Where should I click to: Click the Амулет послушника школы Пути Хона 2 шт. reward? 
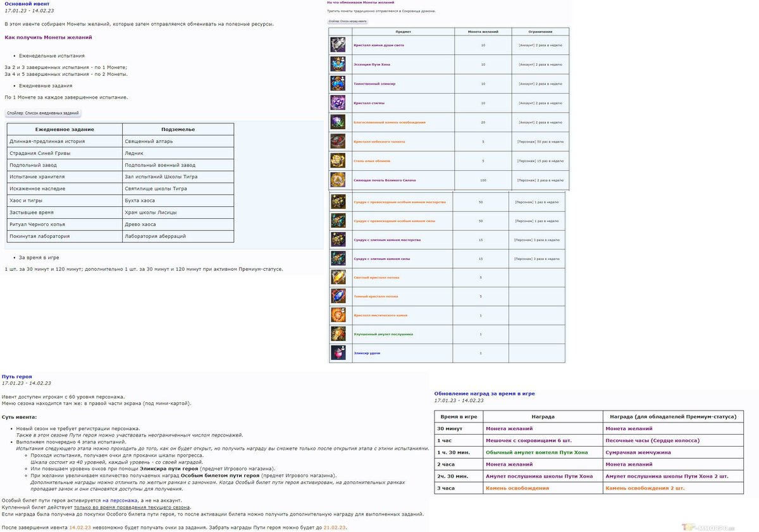click(x=667, y=476)
